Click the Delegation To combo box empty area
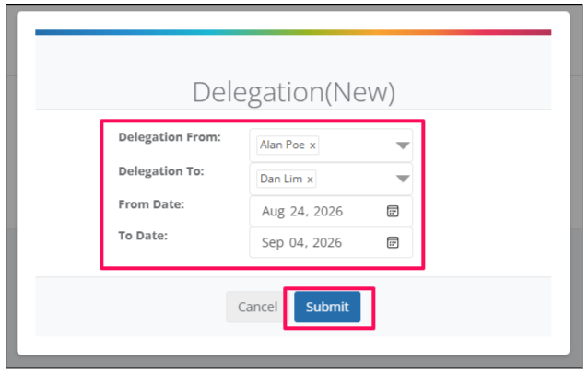Image resolution: width=588 pixels, height=372 pixels. click(x=355, y=179)
